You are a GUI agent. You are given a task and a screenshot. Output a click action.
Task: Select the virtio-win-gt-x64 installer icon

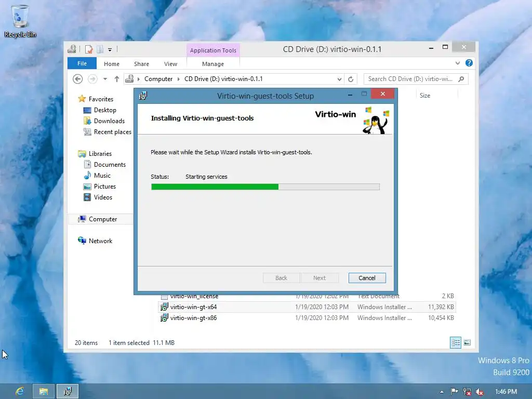[x=164, y=307]
